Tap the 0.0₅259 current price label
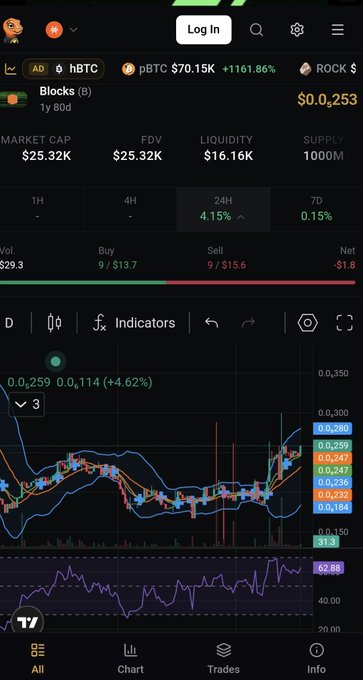 332,445
